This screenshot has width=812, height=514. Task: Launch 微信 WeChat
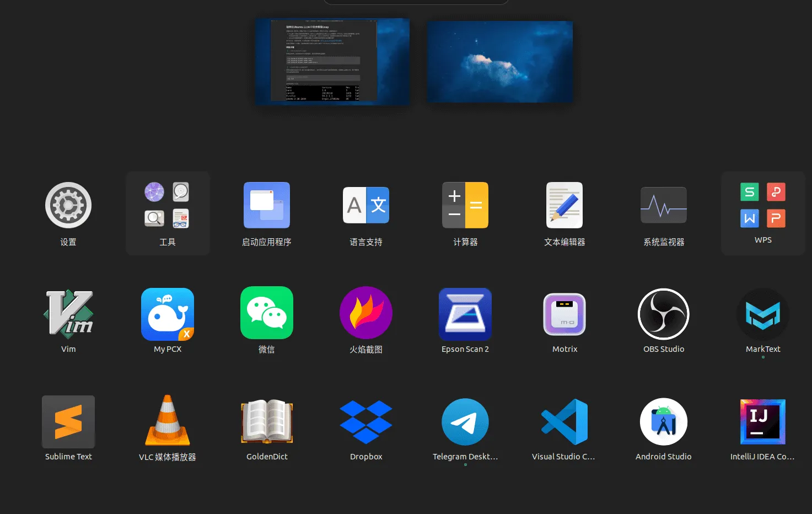tap(267, 313)
